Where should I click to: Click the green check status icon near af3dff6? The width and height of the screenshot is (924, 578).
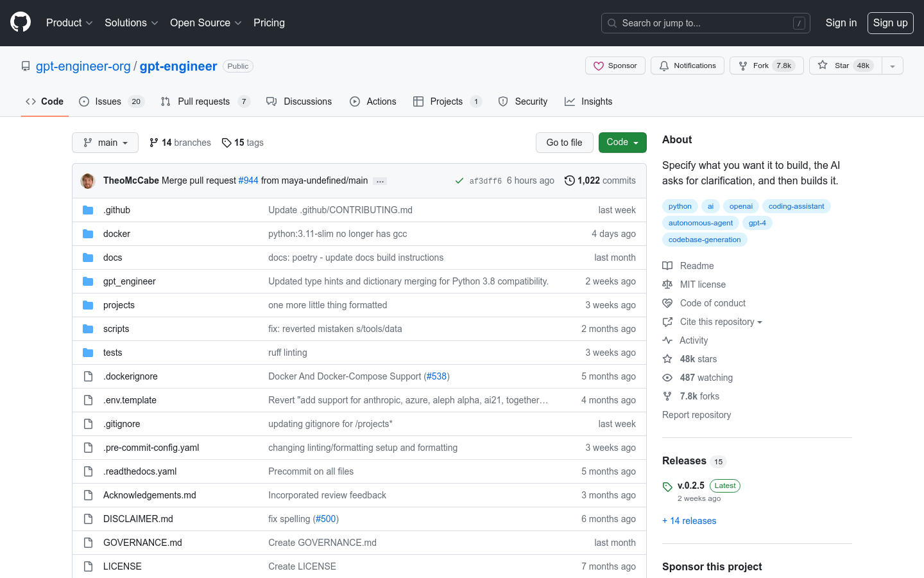click(459, 181)
